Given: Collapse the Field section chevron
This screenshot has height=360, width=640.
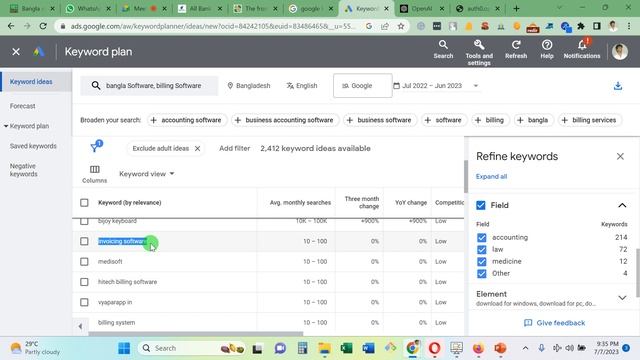Looking at the screenshot, I should coord(622,205).
